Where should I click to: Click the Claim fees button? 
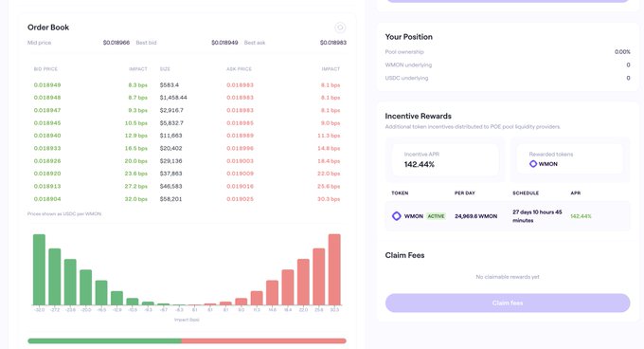[x=508, y=303]
